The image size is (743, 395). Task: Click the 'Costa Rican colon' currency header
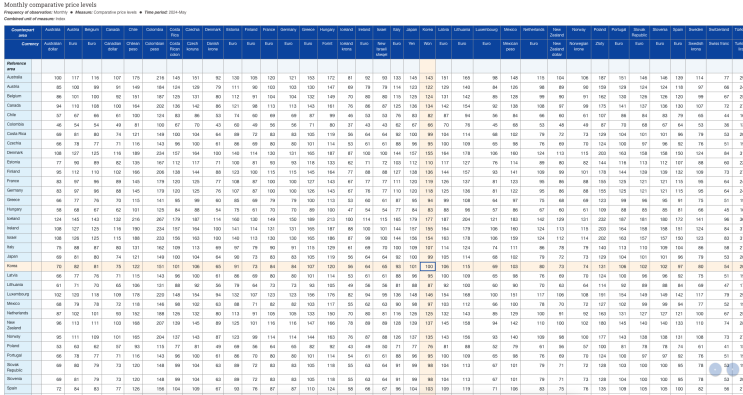(x=174, y=49)
